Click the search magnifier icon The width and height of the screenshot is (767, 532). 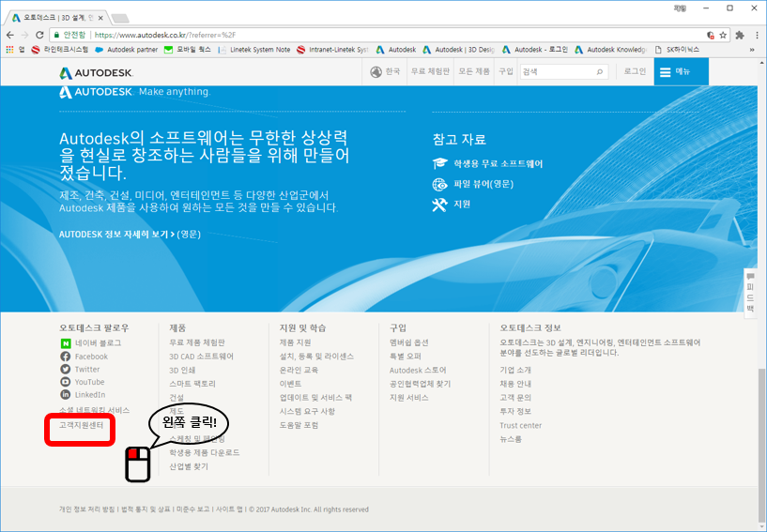[600, 72]
